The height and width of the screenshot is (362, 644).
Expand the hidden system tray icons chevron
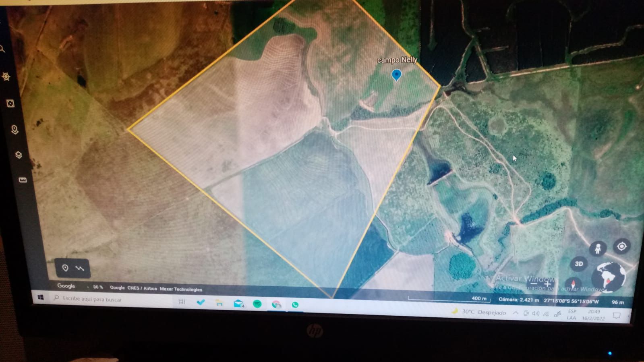pos(516,313)
